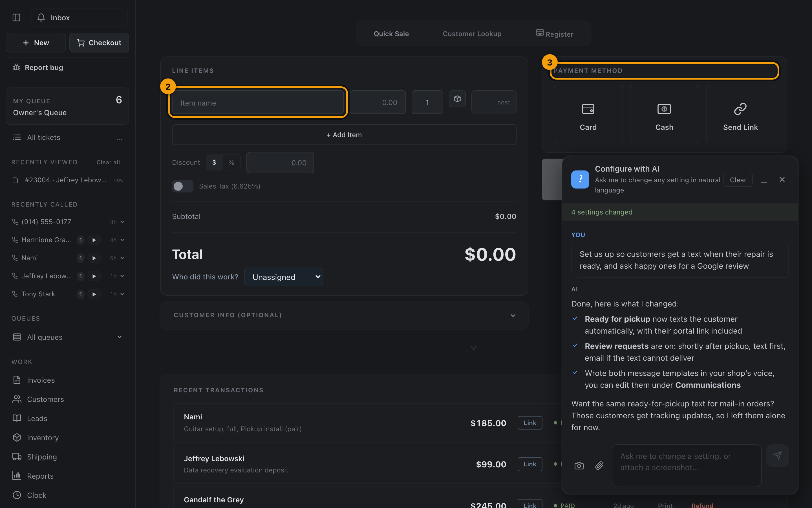
Task: Click the + Add Item button
Action: click(x=344, y=135)
